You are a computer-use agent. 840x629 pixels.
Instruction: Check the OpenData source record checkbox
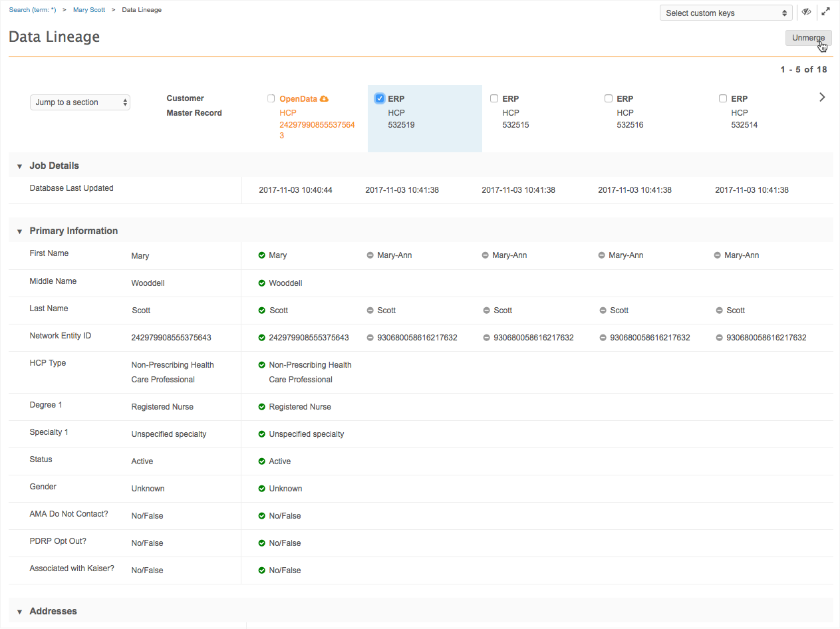(x=271, y=98)
